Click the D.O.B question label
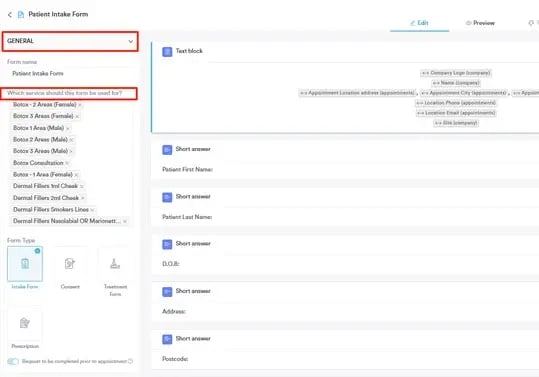The width and height of the screenshot is (539, 377). coord(171,264)
